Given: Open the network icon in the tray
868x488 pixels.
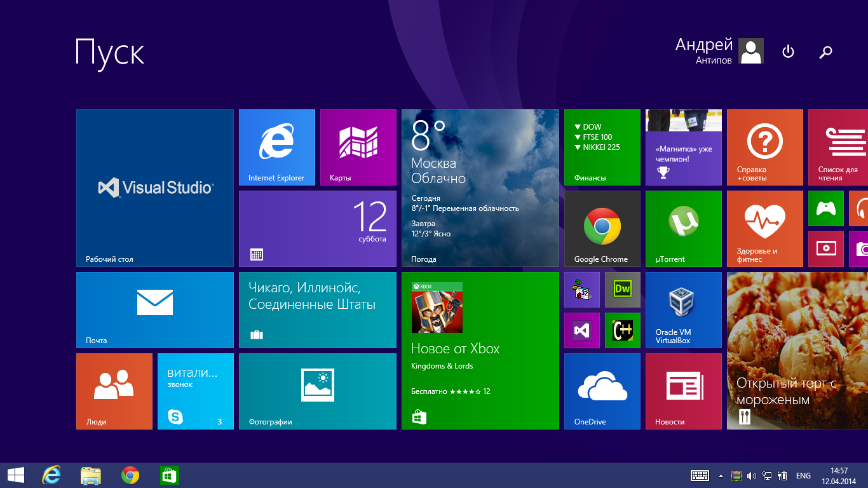Looking at the screenshot, I should pos(767,475).
